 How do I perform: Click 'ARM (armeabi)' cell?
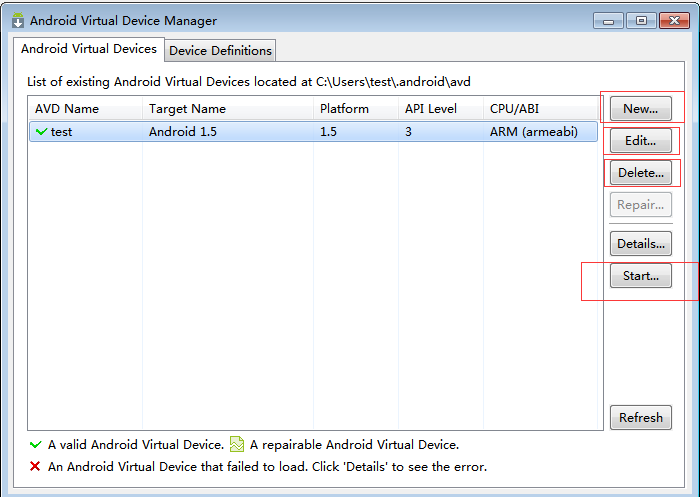[x=533, y=132]
